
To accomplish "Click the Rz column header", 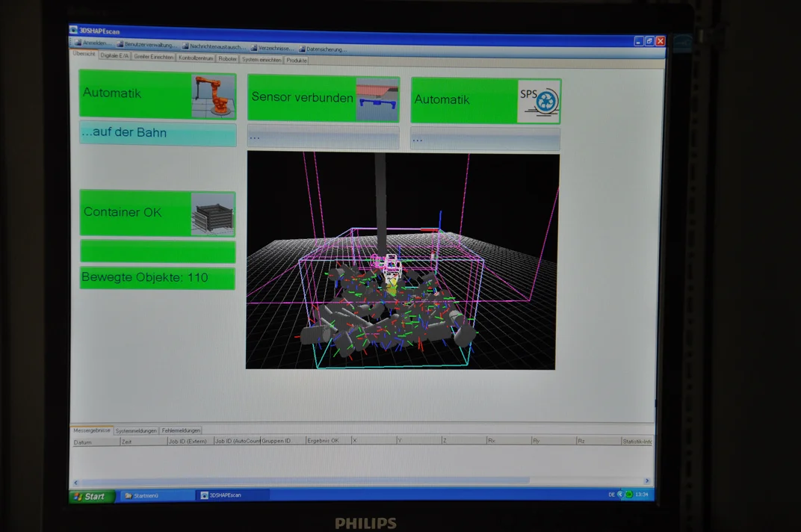I will coord(599,441).
